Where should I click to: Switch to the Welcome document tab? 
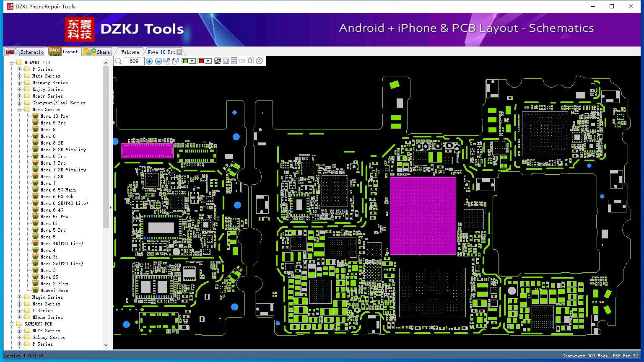pos(130,52)
